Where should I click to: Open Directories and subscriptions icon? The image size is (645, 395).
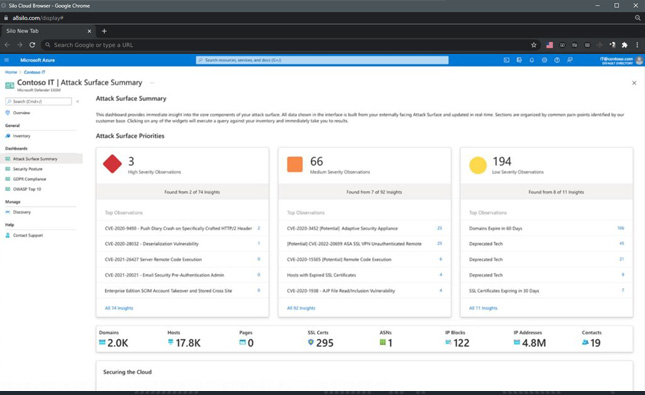(519, 60)
